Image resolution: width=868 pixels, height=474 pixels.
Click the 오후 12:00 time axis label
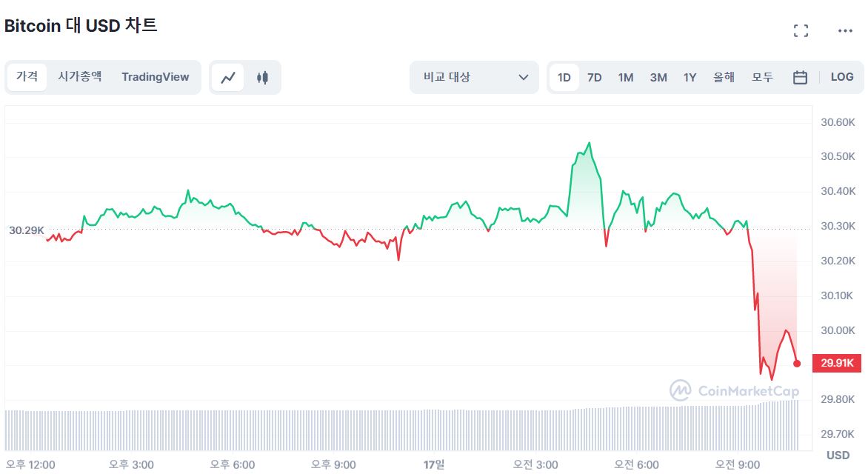pyautogui.click(x=30, y=464)
